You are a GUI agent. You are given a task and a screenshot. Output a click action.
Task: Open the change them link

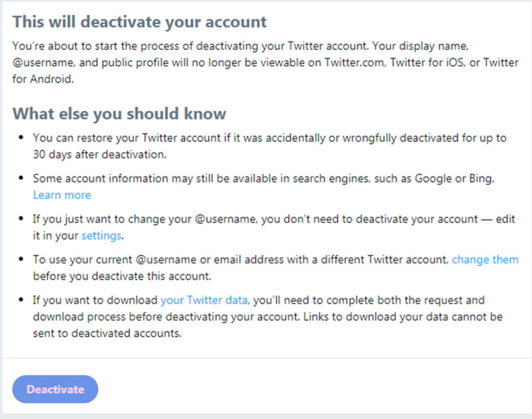pos(485,259)
